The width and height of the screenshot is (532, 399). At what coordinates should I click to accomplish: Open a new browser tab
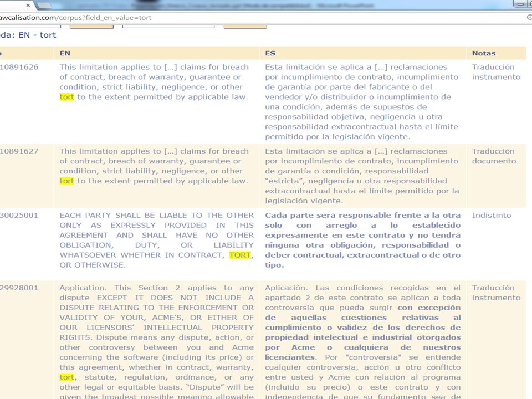[43, 6]
